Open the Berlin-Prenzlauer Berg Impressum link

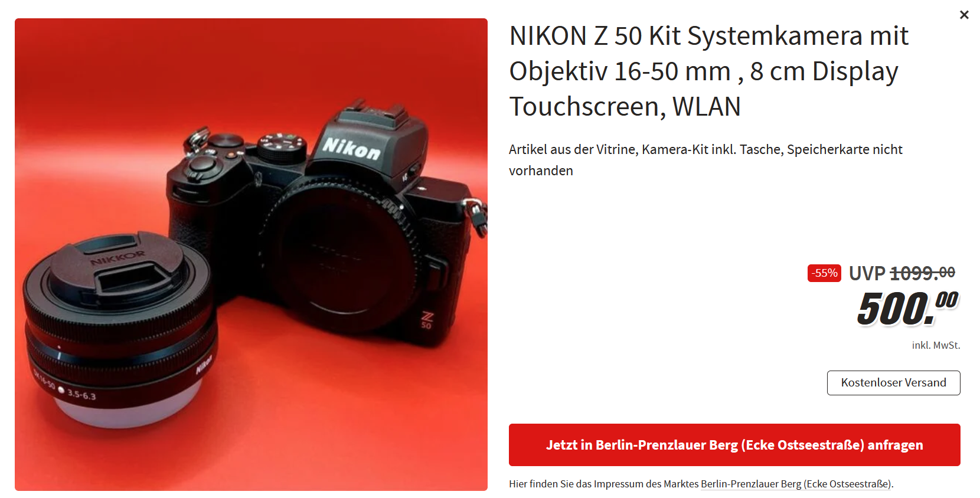[x=796, y=484]
